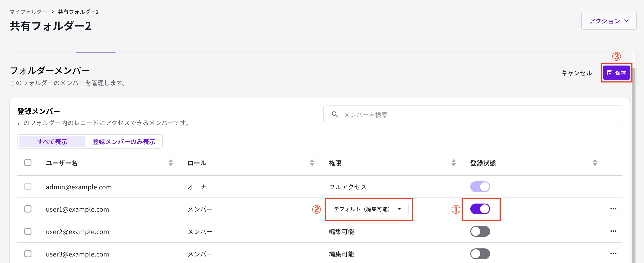The image size is (644, 263).
Task: Select the 登録メンバーのみ表示 filter tab
Action: tap(124, 142)
